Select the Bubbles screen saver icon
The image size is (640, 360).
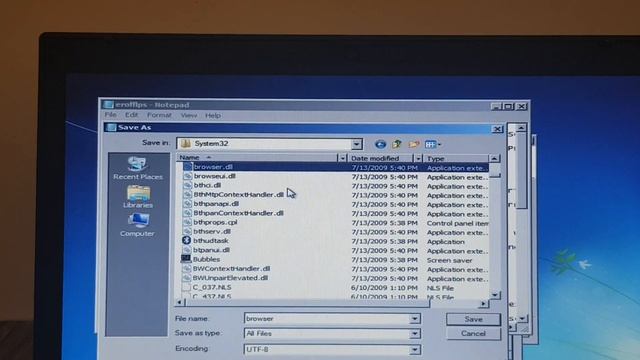coord(186,259)
